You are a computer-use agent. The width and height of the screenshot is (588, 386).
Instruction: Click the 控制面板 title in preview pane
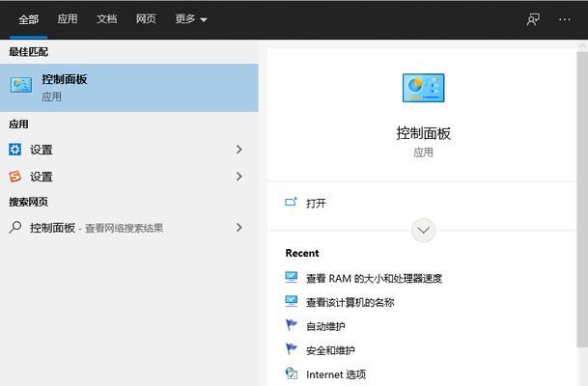pos(423,133)
